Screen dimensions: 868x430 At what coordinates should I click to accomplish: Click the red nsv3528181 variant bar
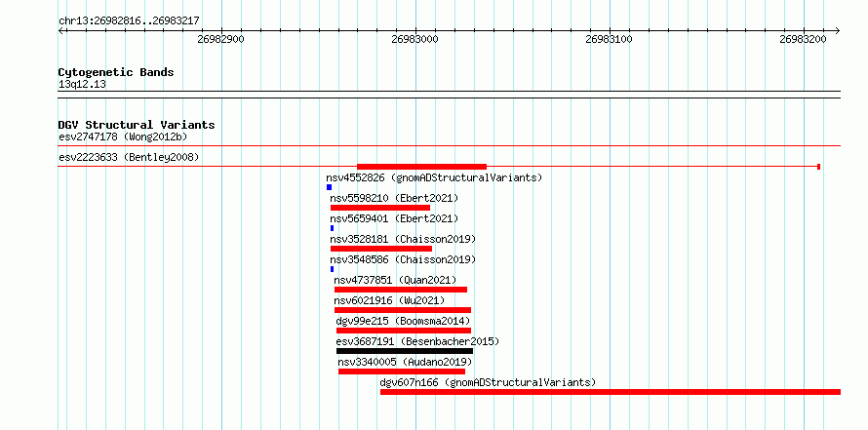pos(381,249)
